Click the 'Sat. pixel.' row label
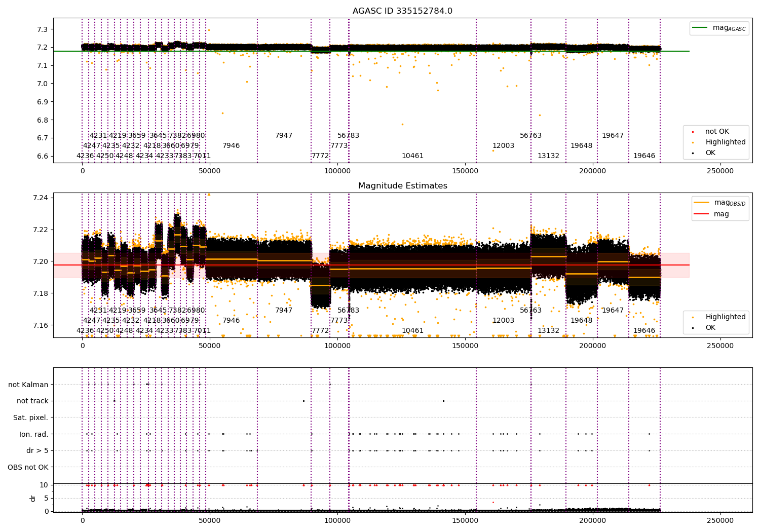The image size is (760, 532). tap(31, 417)
